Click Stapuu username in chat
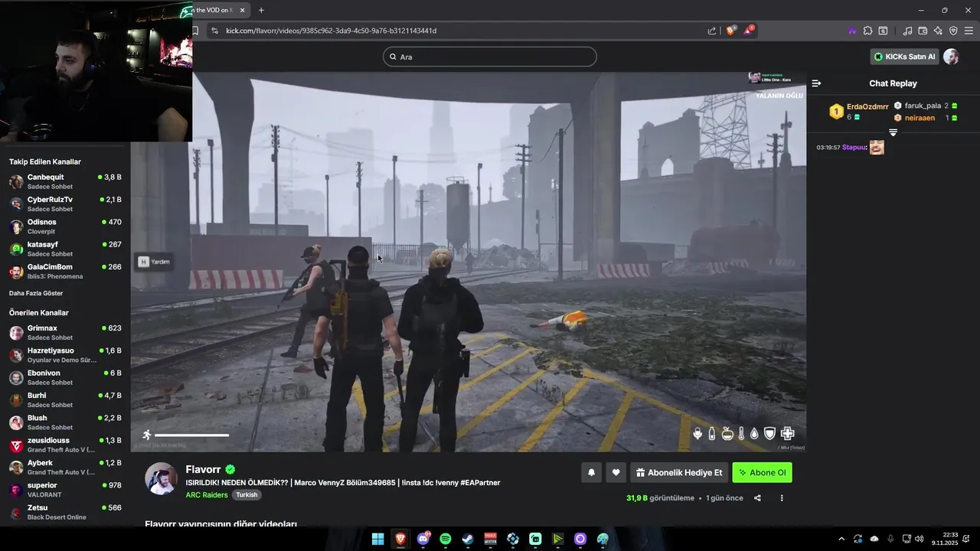Screen dimensions: 980x551 pyautogui.click(x=854, y=147)
